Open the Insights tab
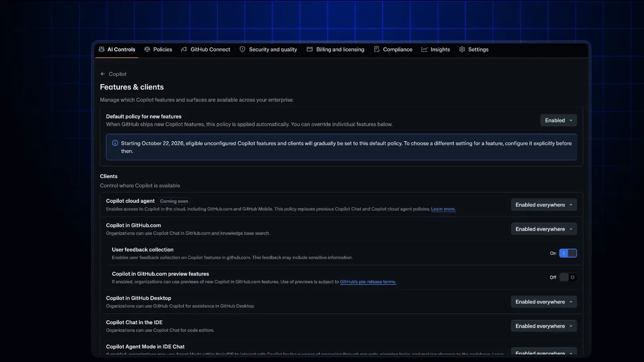 (x=436, y=49)
